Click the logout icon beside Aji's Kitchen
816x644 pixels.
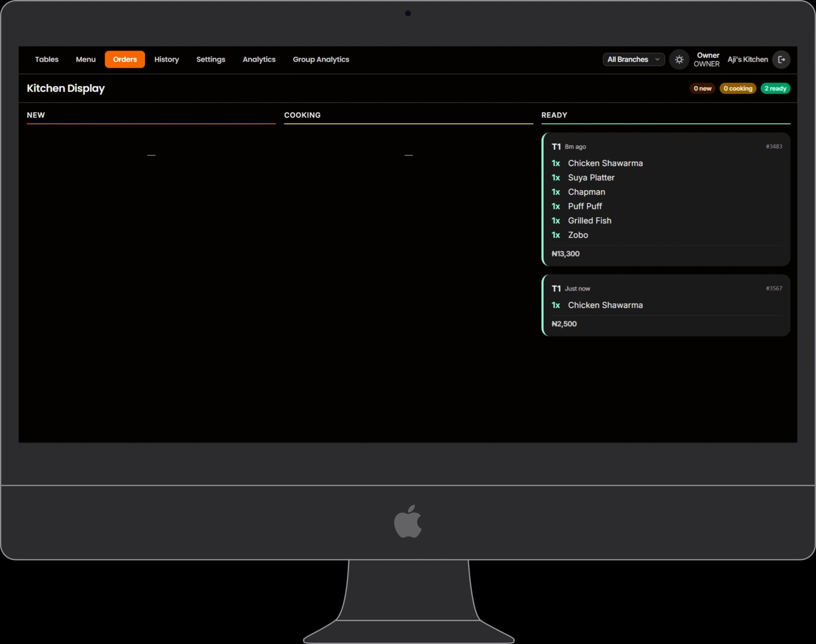tap(781, 59)
